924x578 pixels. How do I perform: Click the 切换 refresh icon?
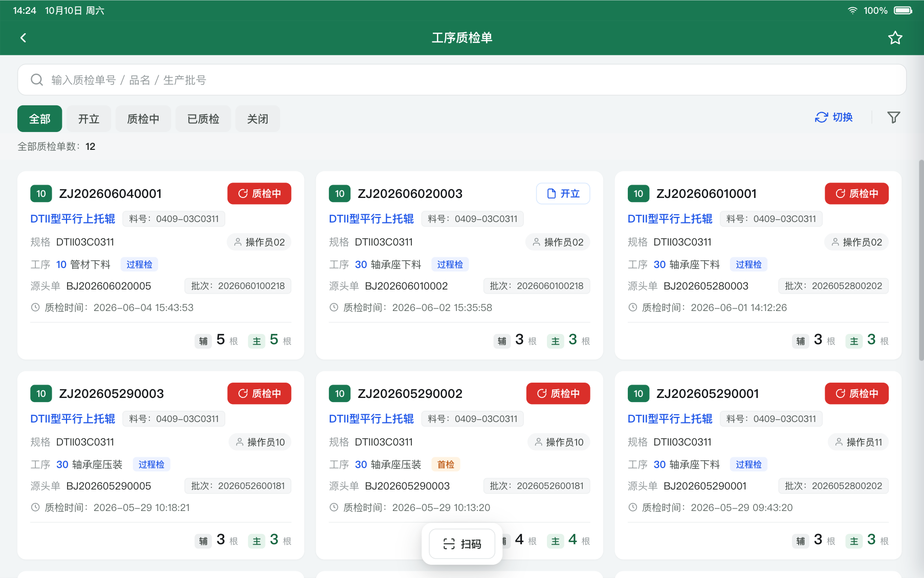click(x=821, y=118)
